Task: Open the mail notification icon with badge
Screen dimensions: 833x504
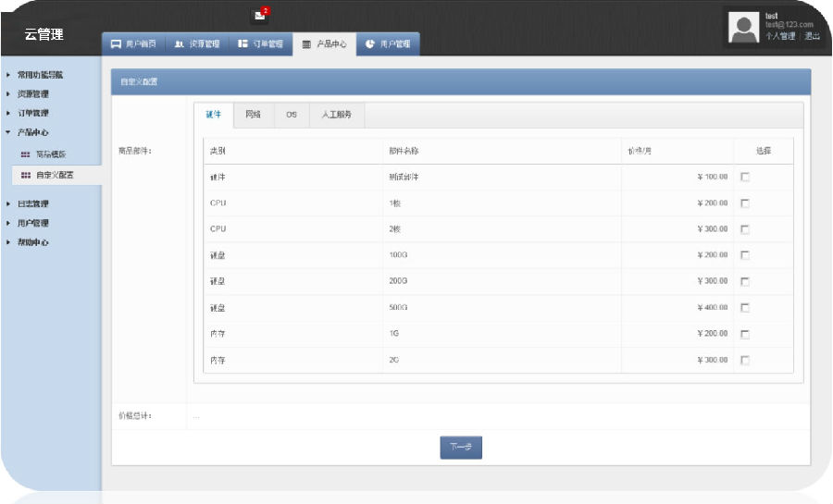Action: click(260, 15)
